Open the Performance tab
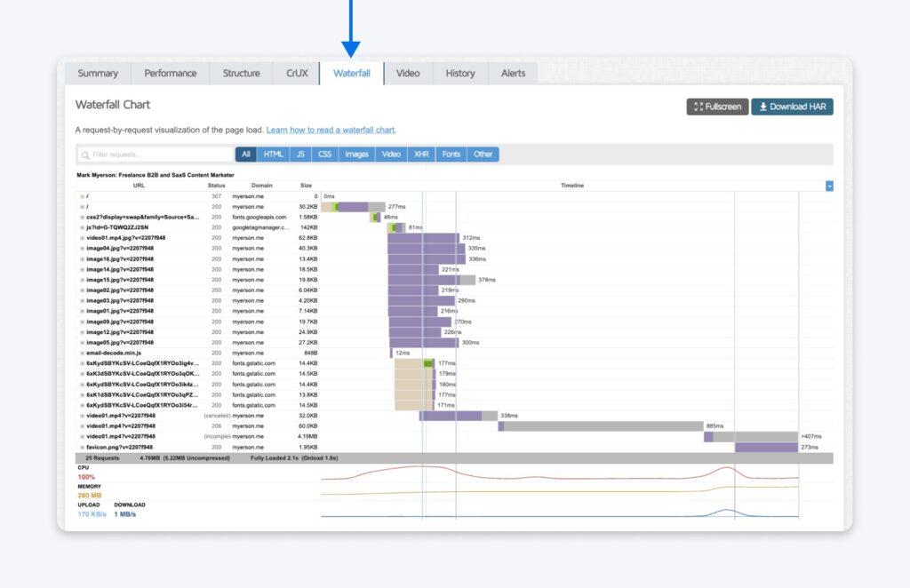Viewport: 910px width, 588px height. click(x=170, y=73)
